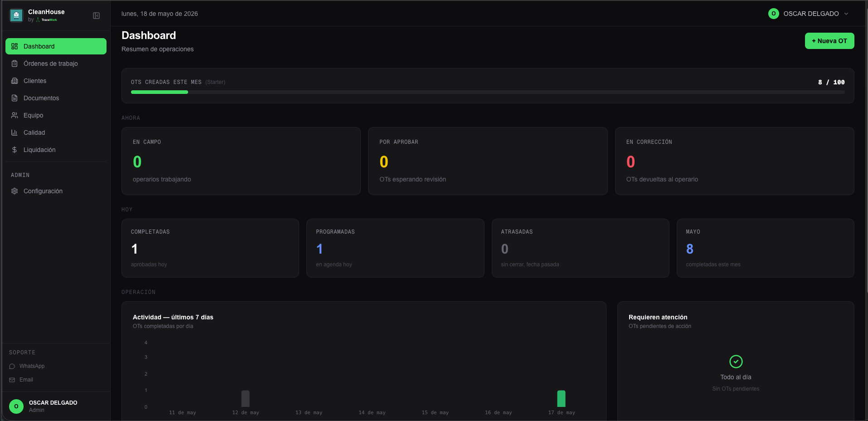Click the Actividad — últimos 7 días heading

pos(173,317)
